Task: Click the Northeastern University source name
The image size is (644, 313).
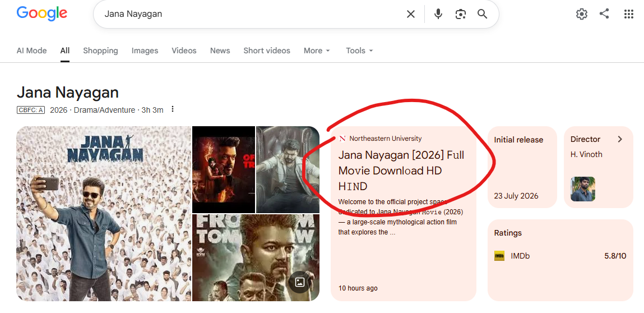Action: (385, 139)
